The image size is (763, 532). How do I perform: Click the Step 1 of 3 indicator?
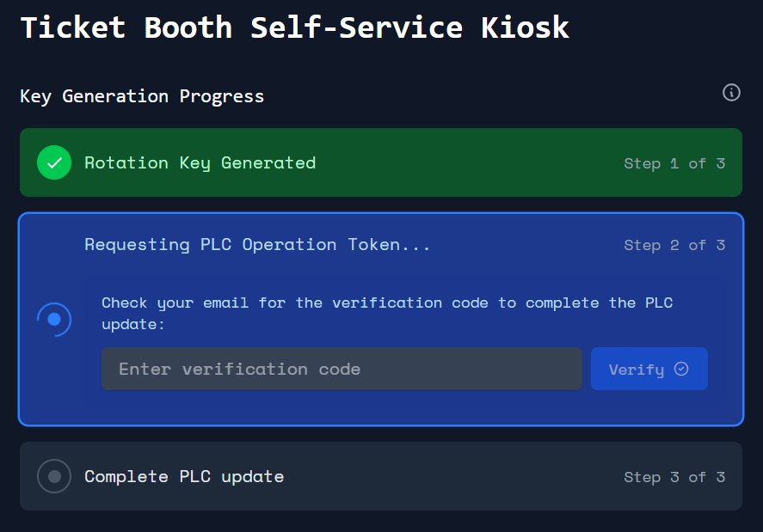[674, 163]
